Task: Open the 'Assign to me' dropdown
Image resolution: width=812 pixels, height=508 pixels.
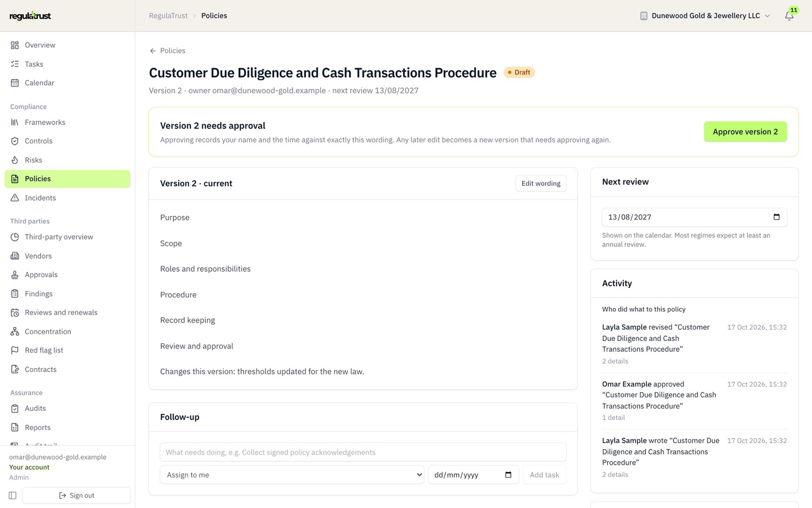Action: 292,475
